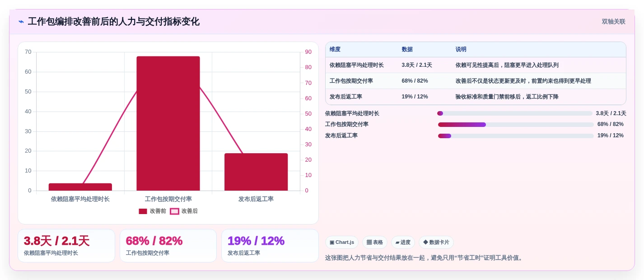Click right axis value 90
The height and width of the screenshot is (280, 644).
click(308, 52)
